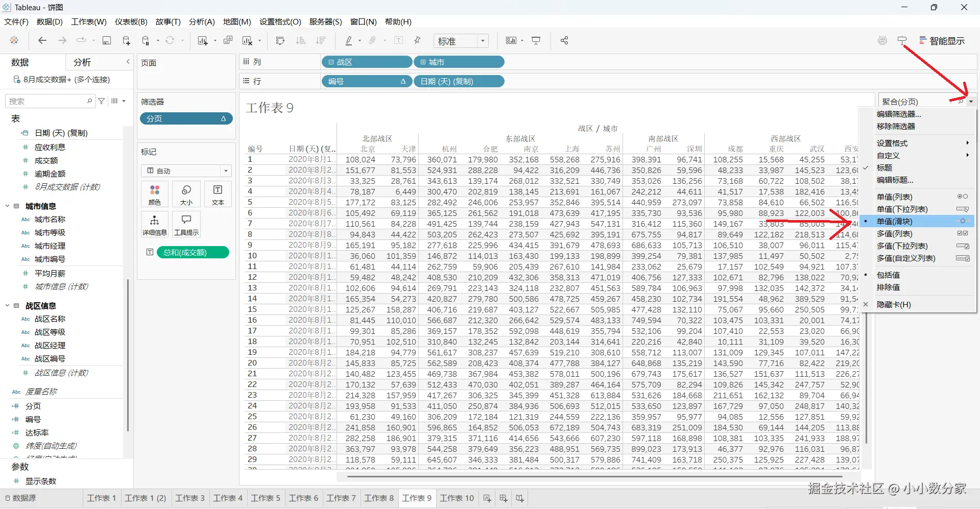The height and width of the screenshot is (509, 980).
Task: Select single value (dropdown) filter mode
Action: (x=917, y=209)
